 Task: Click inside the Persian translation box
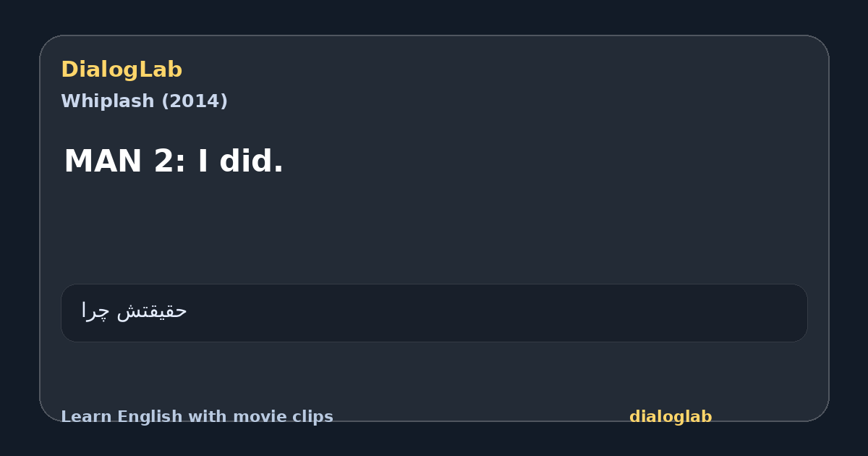click(434, 313)
